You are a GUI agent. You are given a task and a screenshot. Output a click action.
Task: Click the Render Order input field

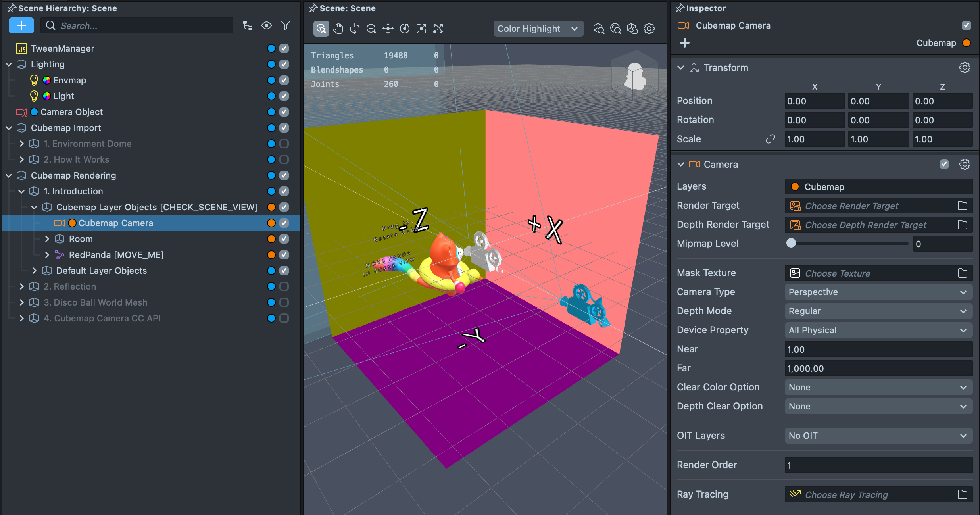(x=878, y=465)
